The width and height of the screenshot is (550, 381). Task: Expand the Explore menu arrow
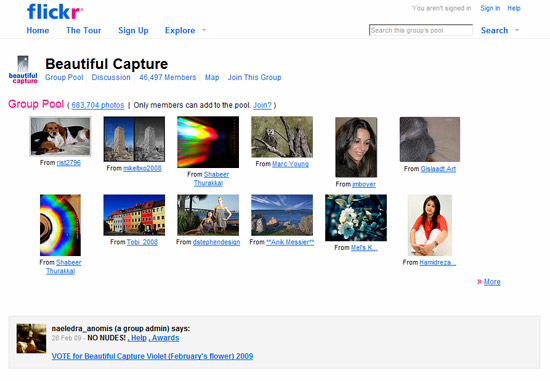tap(204, 30)
